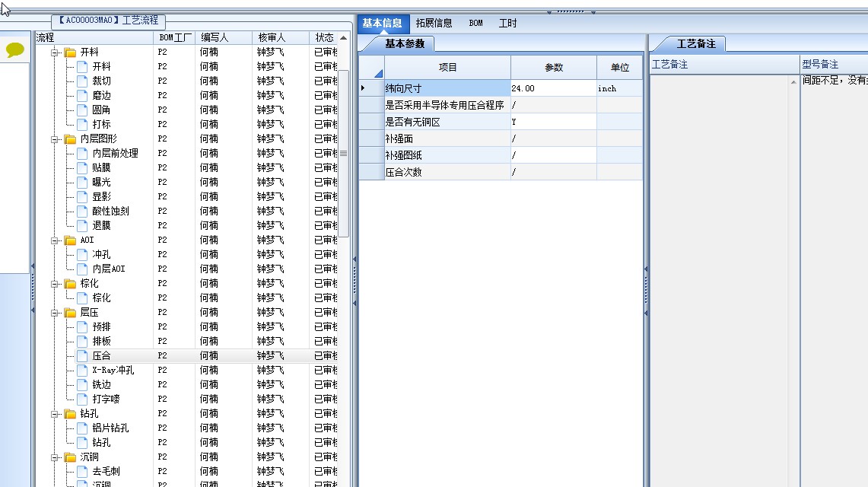Click the row indicator arrow for 纬向尺寸

point(363,88)
